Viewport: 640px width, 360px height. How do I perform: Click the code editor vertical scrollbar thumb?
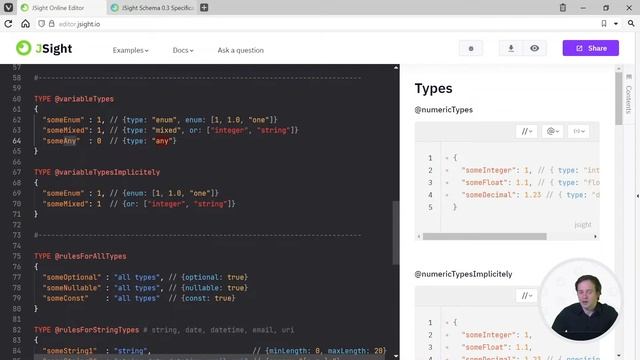click(x=396, y=233)
